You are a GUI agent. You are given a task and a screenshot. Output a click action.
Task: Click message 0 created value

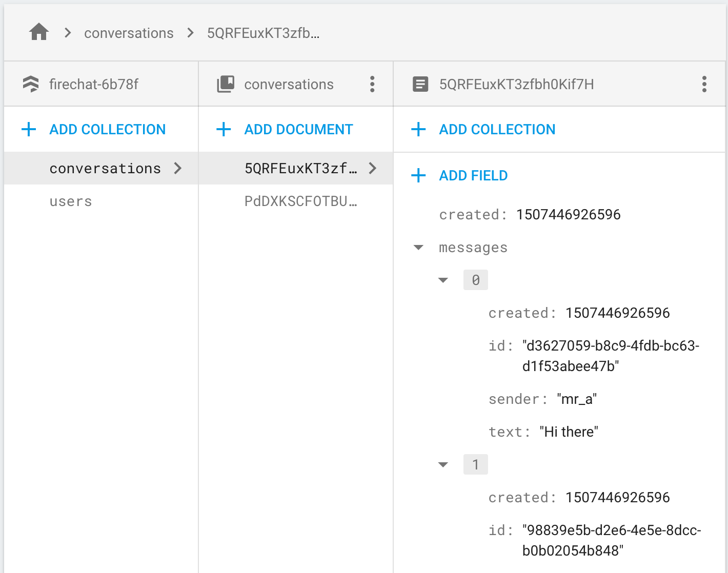coord(618,313)
